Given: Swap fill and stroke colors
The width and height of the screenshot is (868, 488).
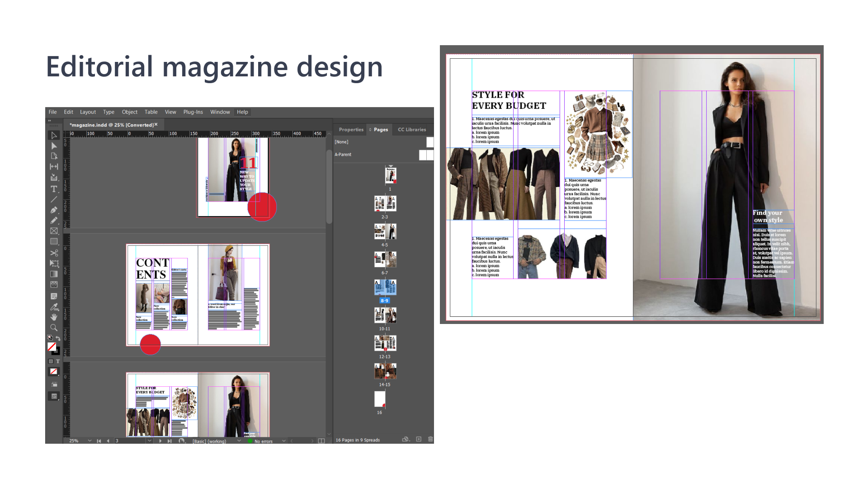Looking at the screenshot, I should (x=58, y=338).
